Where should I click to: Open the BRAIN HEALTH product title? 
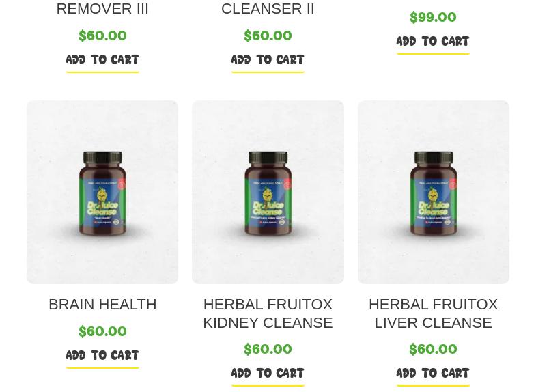(x=102, y=305)
